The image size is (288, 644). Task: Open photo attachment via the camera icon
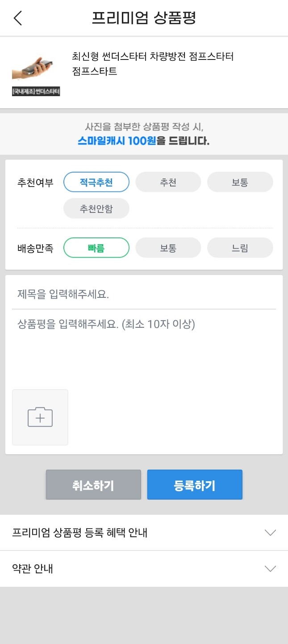click(40, 417)
